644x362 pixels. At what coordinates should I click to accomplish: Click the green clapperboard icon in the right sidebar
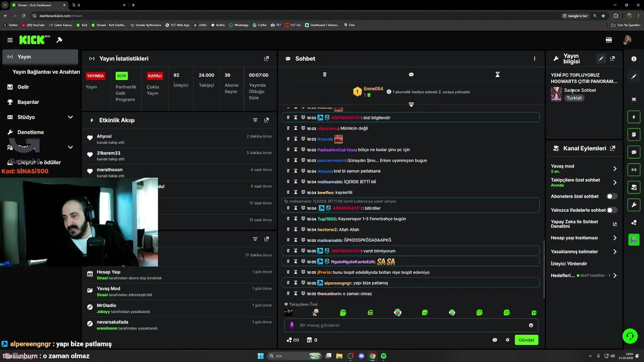(x=634, y=240)
